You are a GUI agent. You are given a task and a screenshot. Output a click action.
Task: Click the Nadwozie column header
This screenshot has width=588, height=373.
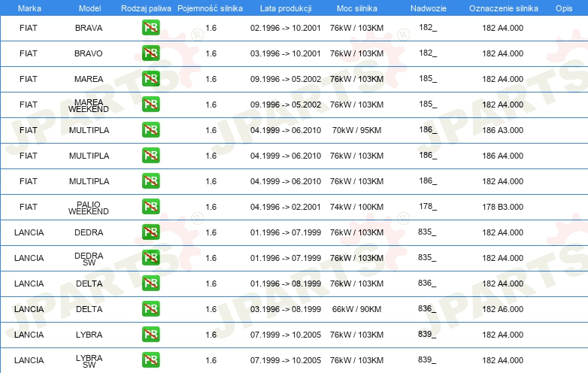click(x=429, y=8)
